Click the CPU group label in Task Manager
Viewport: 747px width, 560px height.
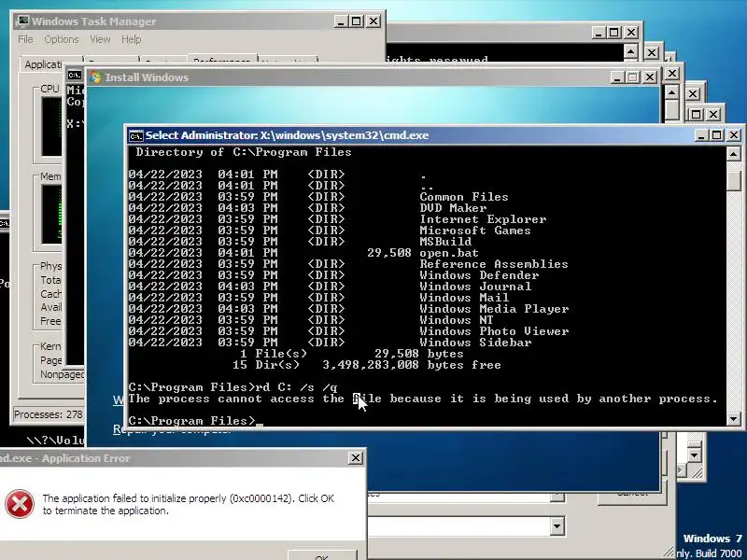[x=49, y=89]
